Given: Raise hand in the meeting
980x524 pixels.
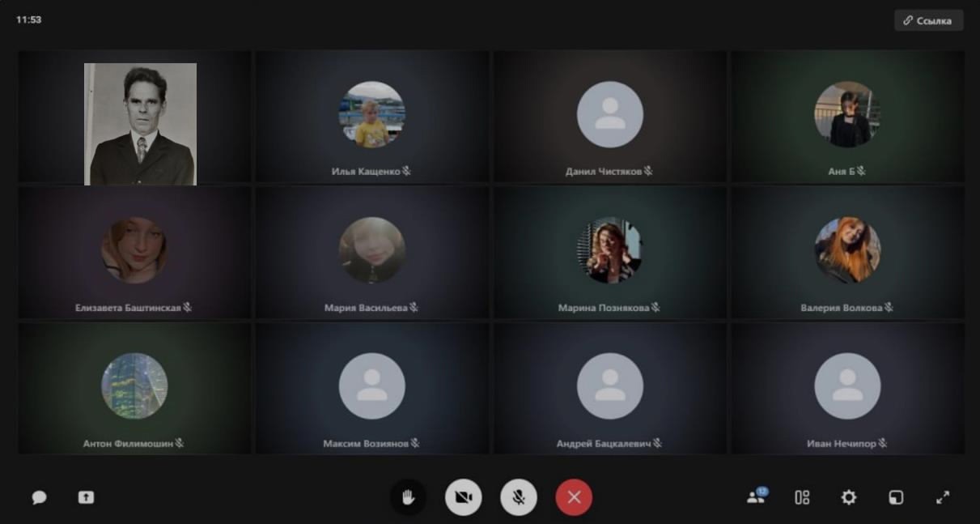Looking at the screenshot, I should coord(408,497).
